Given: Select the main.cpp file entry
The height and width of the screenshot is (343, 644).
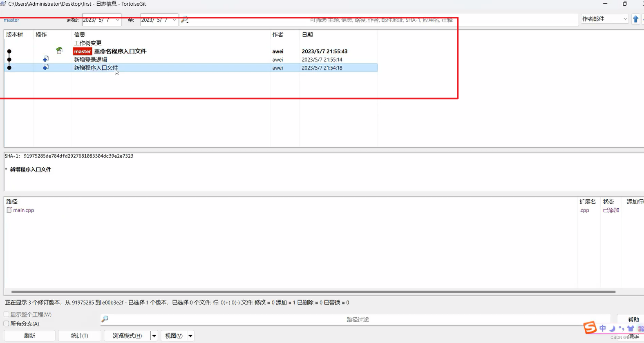Looking at the screenshot, I should click(x=23, y=210).
